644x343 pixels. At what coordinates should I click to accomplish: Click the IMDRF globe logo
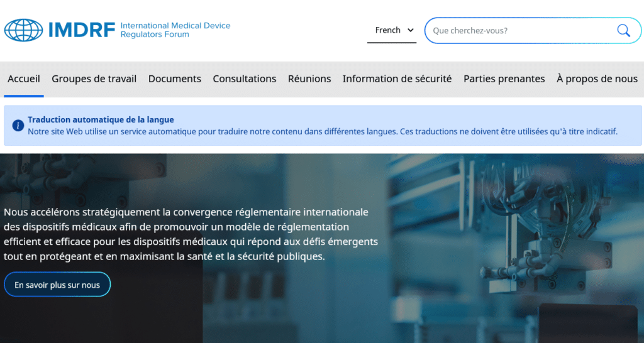[23, 30]
